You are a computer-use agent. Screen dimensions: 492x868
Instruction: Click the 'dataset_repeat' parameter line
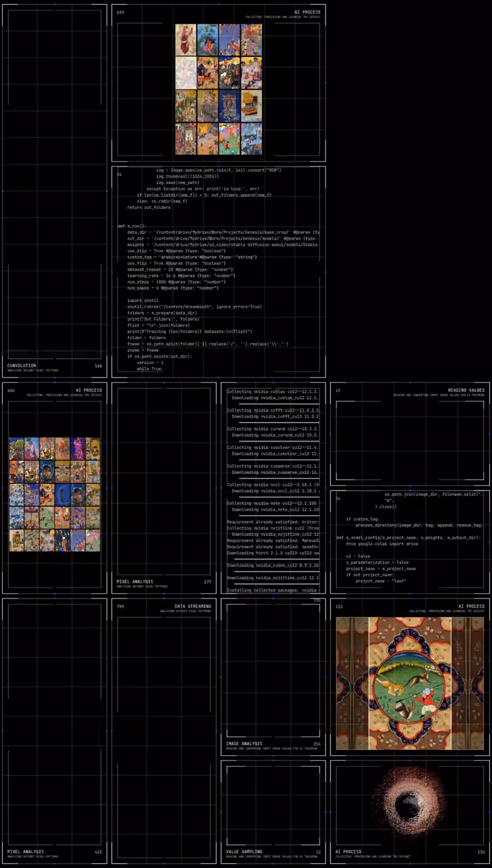coord(180,270)
